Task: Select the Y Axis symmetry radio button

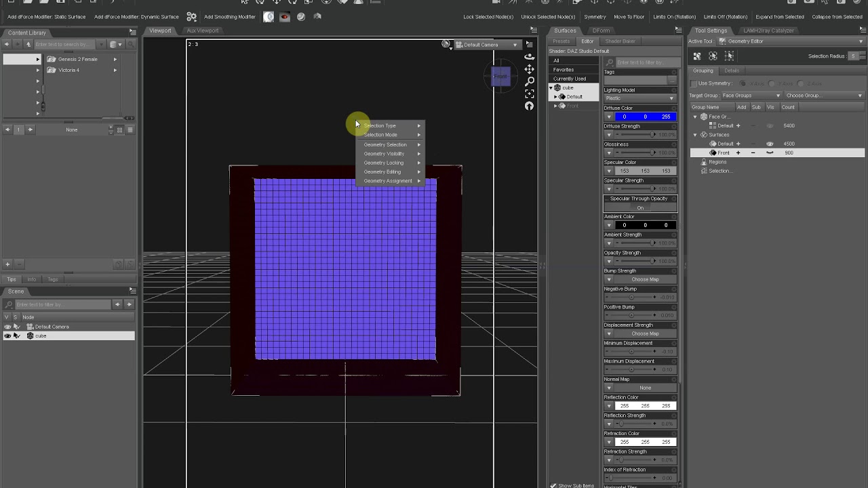Action: 772,83
